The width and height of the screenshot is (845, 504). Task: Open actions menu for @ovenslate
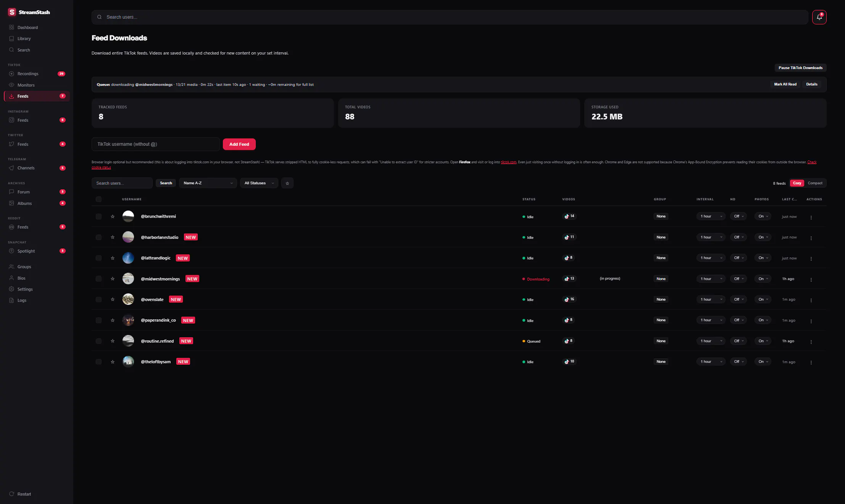tap(811, 300)
